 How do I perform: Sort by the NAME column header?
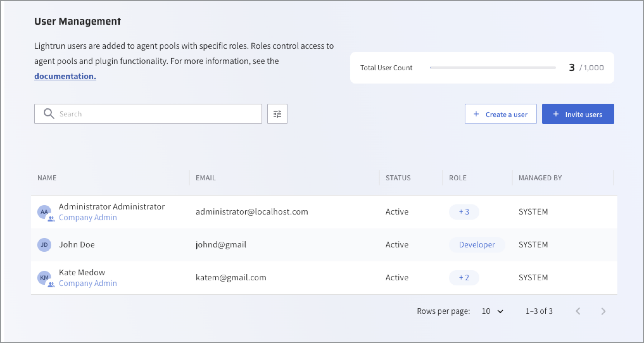47,178
